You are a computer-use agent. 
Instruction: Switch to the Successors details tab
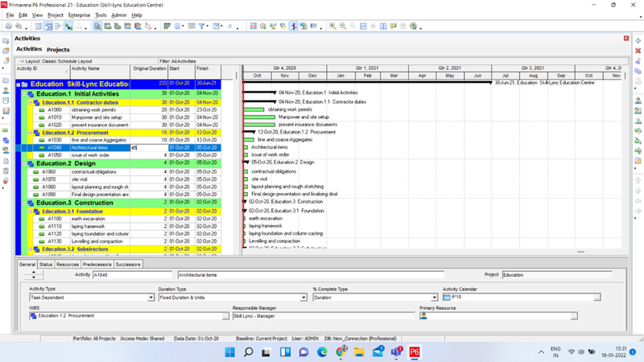[x=128, y=265]
